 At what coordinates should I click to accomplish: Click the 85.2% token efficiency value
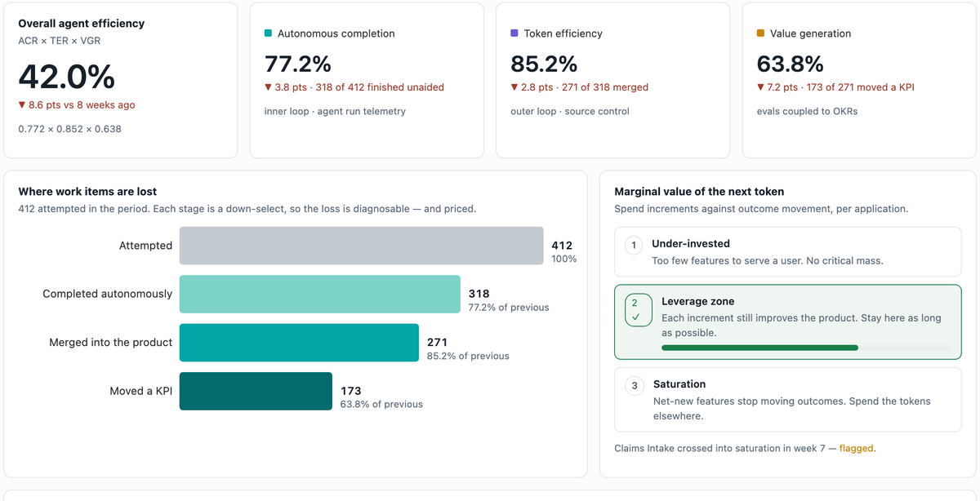544,64
